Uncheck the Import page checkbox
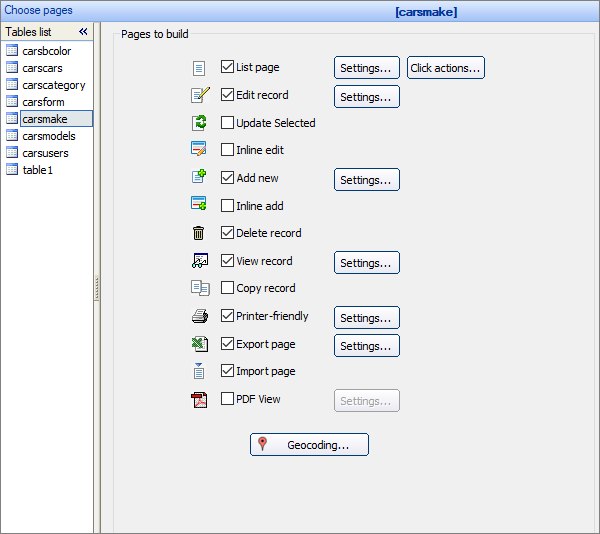 [227, 371]
